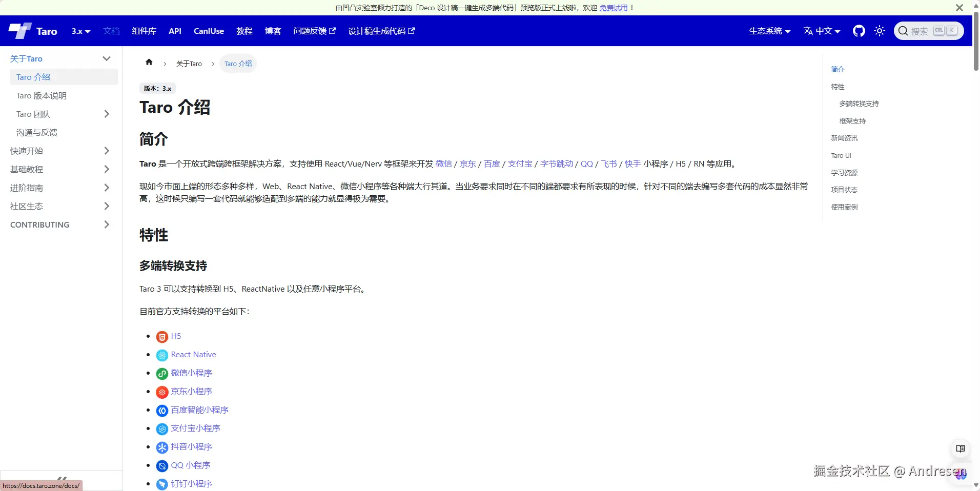
Task: Click the 百度 link in intro paragraph
Action: coord(492,163)
